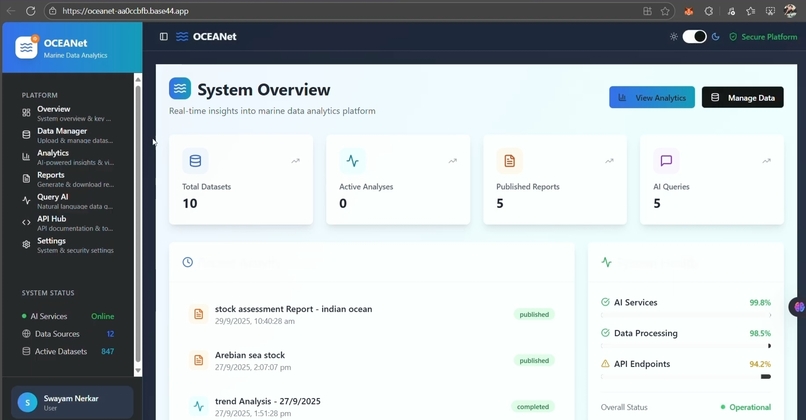Click the Reports document icon in sidebar
The width and height of the screenshot is (806, 420).
click(x=26, y=178)
